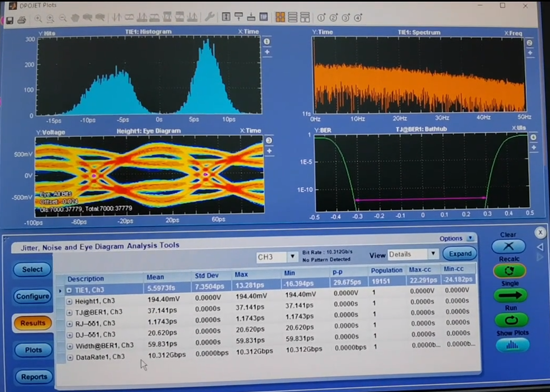Screen dimensions: 550x392
Task: Switch to stacked rows plot layout
Action: [293, 17]
